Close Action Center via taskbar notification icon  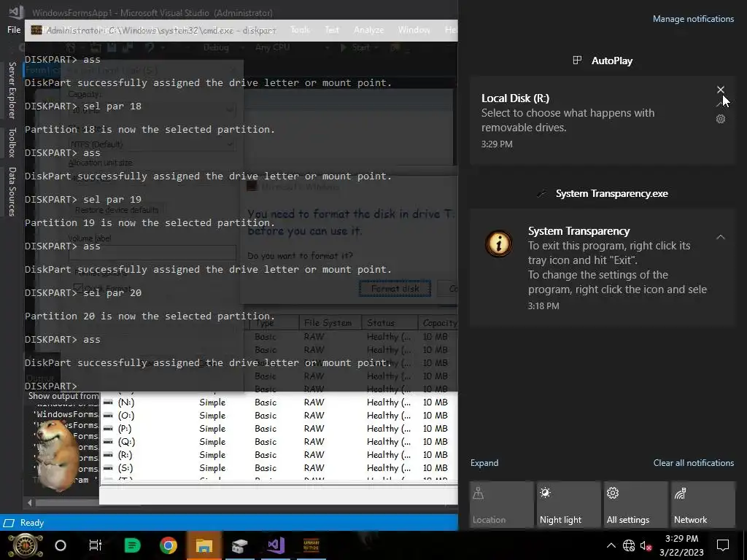(x=723, y=545)
